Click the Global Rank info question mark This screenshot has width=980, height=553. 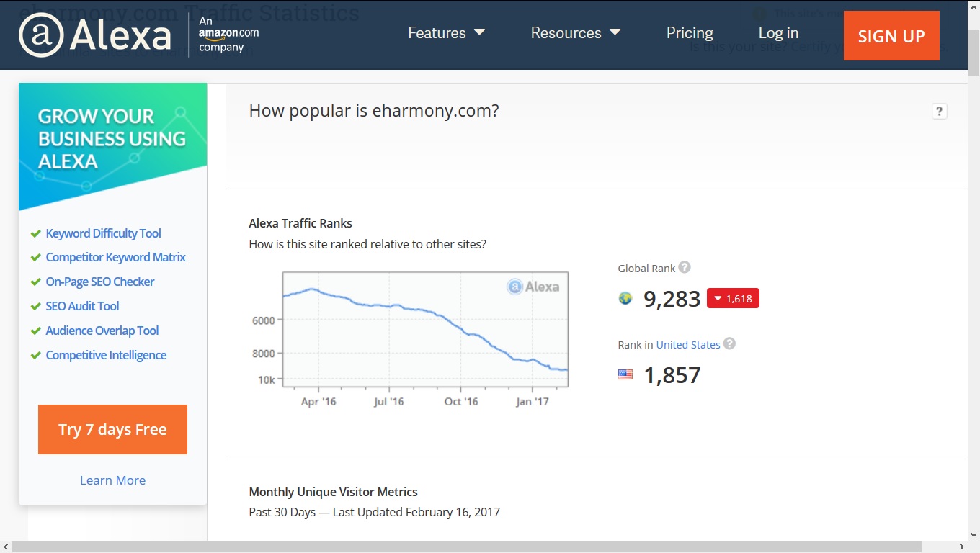(685, 267)
